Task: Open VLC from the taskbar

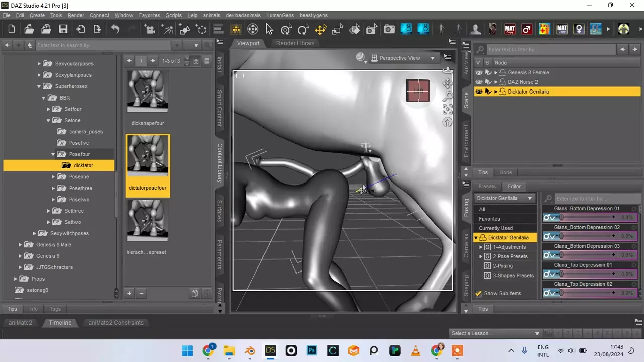Action: [416, 350]
